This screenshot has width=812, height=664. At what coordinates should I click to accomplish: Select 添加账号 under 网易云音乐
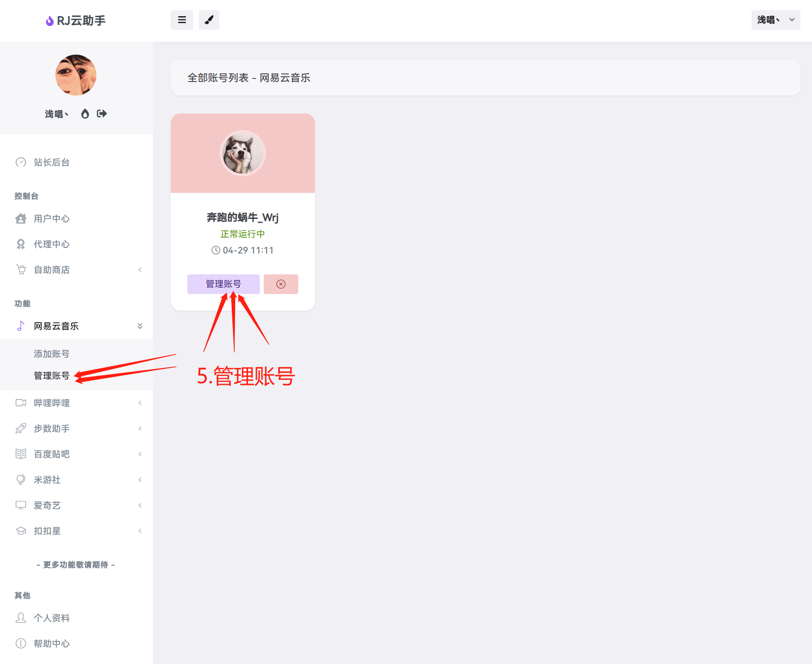(52, 354)
